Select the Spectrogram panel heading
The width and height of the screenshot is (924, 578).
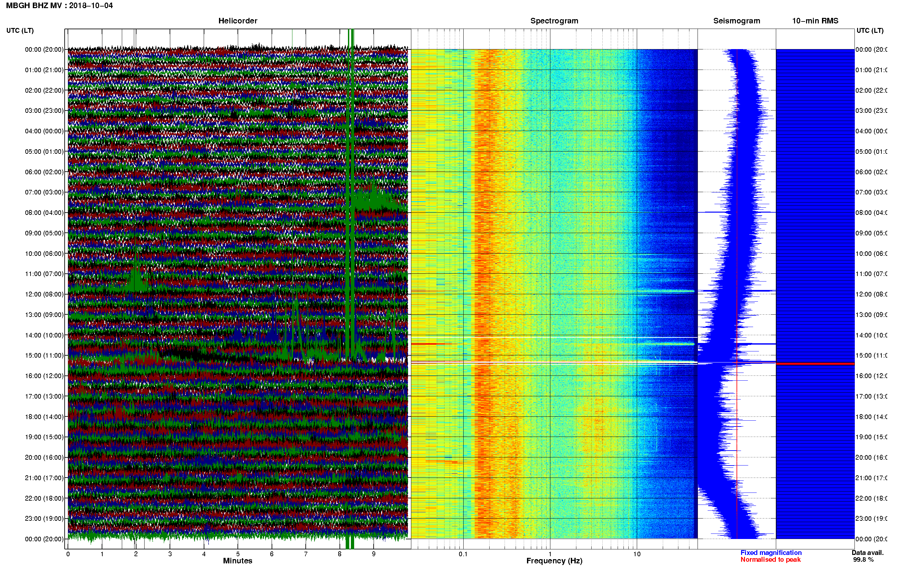pyautogui.click(x=554, y=21)
